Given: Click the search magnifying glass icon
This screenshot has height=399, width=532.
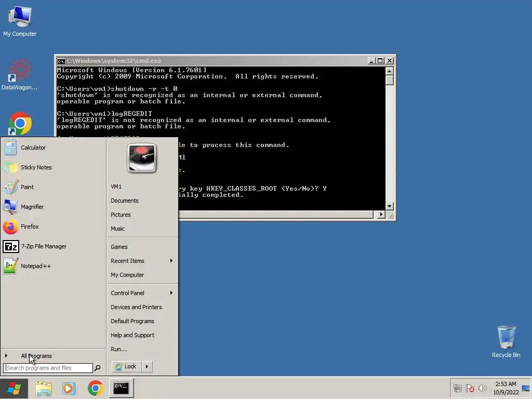Looking at the screenshot, I should [97, 368].
